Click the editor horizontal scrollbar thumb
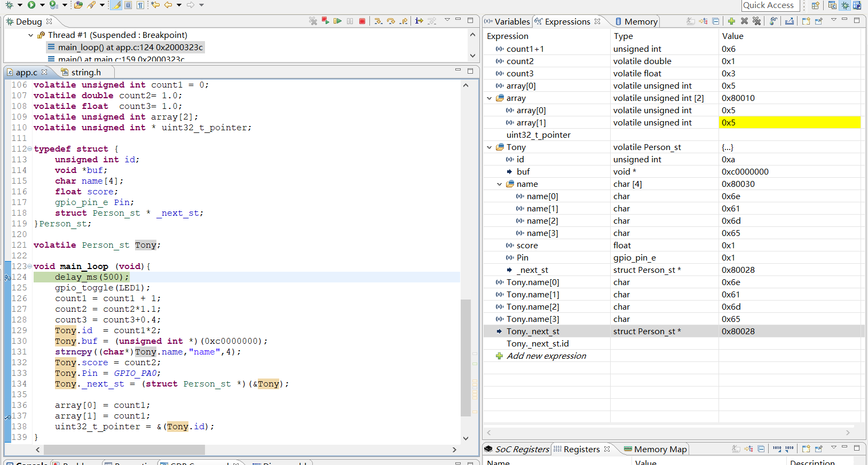 (x=124, y=450)
